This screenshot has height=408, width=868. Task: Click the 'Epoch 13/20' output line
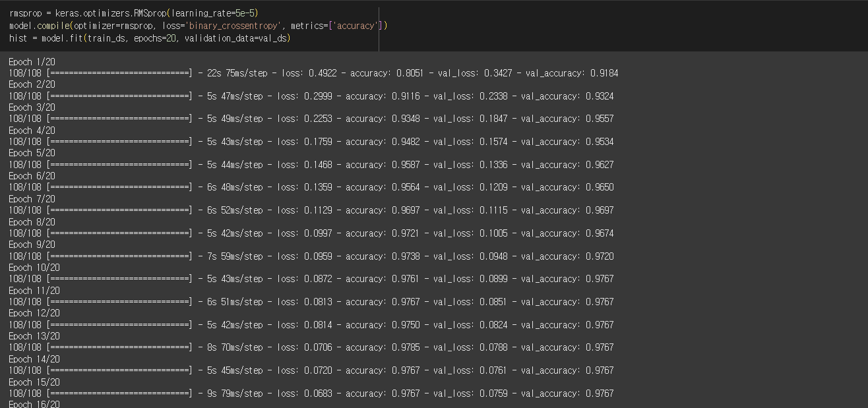pos(34,336)
